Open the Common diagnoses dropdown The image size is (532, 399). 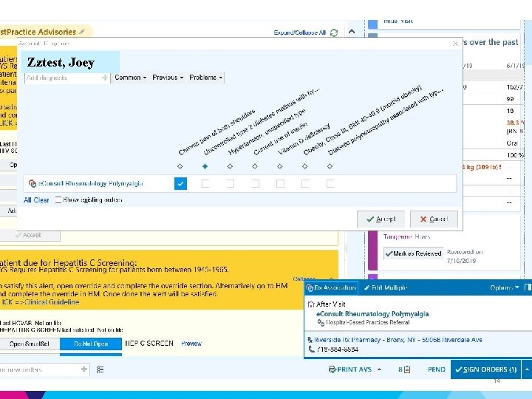click(x=130, y=78)
